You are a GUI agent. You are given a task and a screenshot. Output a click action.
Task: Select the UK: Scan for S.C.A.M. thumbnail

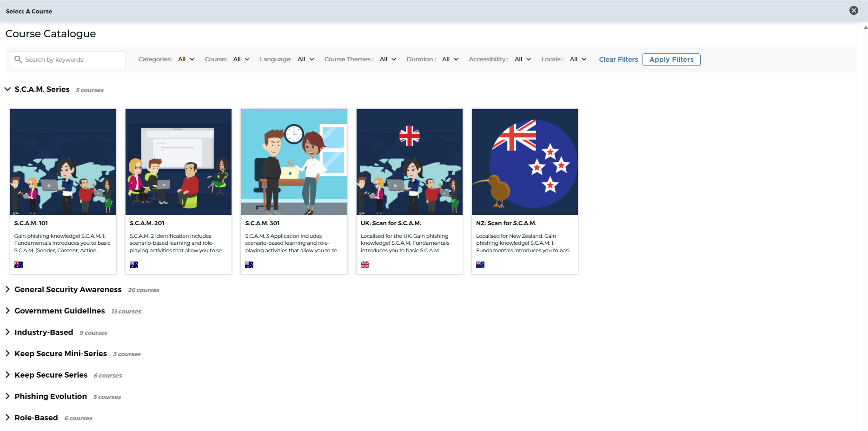pos(410,162)
